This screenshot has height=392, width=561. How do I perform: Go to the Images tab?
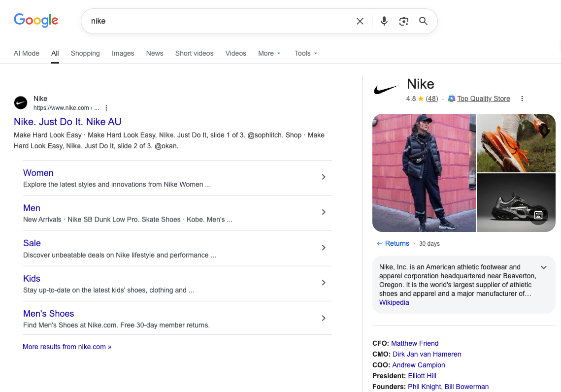(x=123, y=53)
